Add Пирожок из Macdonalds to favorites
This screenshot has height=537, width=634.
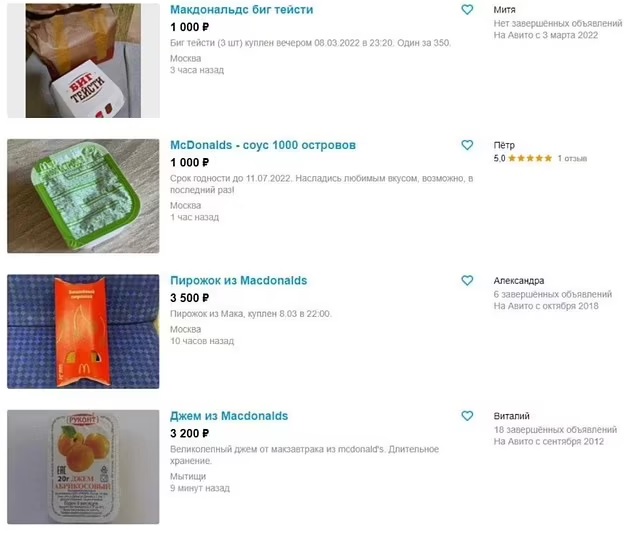[x=467, y=280]
